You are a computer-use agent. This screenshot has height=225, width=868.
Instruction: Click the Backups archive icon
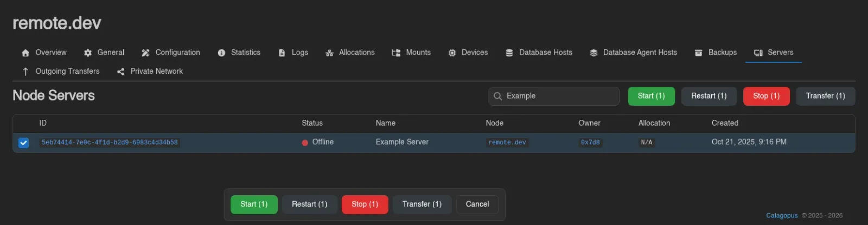699,53
